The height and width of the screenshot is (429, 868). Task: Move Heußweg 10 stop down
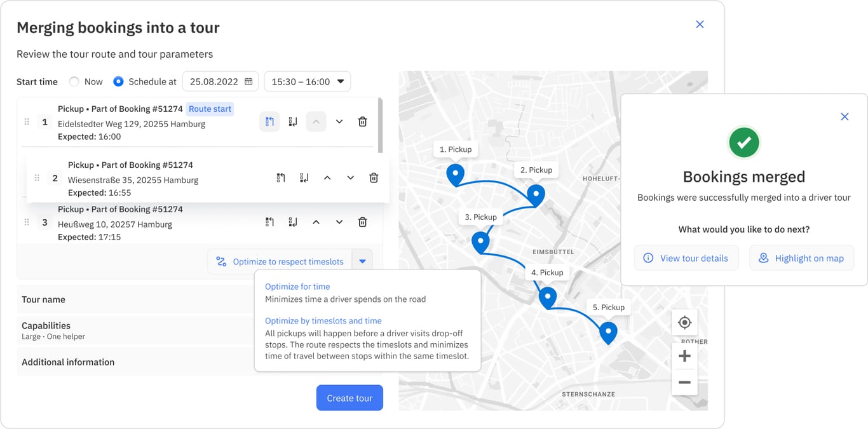339,222
